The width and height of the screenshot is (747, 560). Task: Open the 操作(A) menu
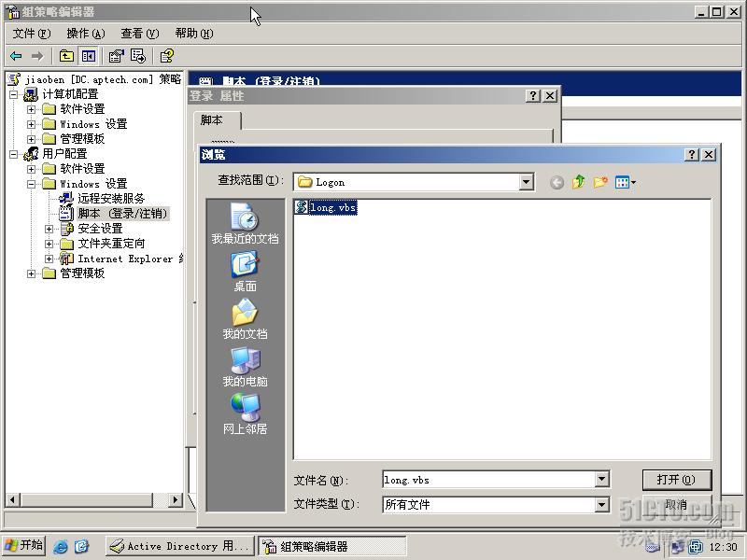click(x=86, y=34)
